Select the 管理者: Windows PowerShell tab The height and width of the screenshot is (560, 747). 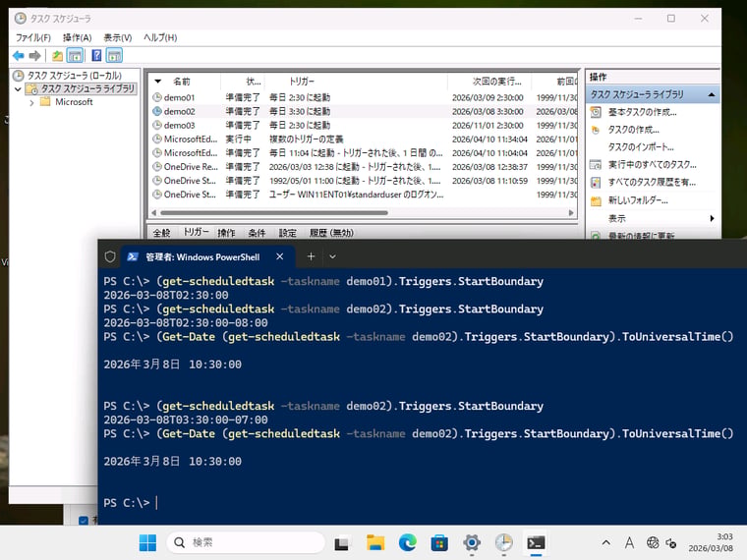pyautogui.click(x=202, y=257)
